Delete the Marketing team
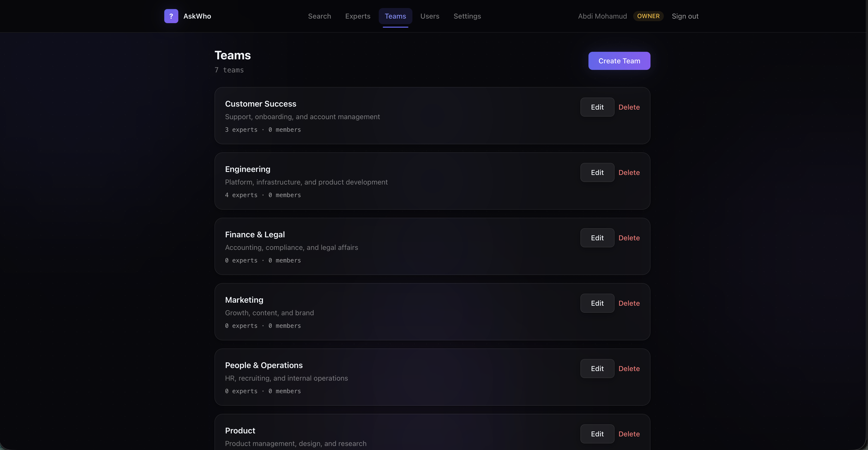Image resolution: width=868 pixels, height=450 pixels. pyautogui.click(x=629, y=303)
